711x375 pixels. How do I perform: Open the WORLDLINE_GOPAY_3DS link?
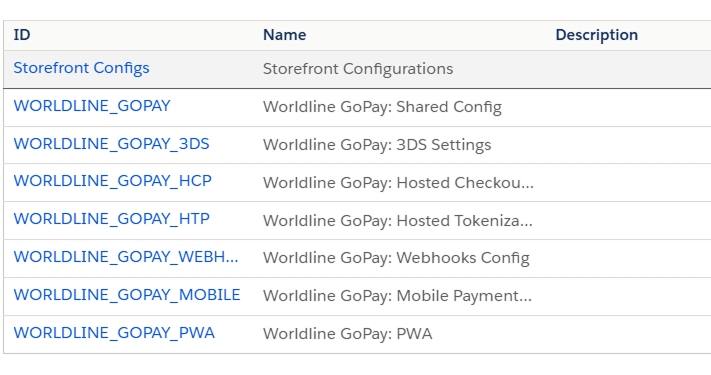tap(112, 144)
